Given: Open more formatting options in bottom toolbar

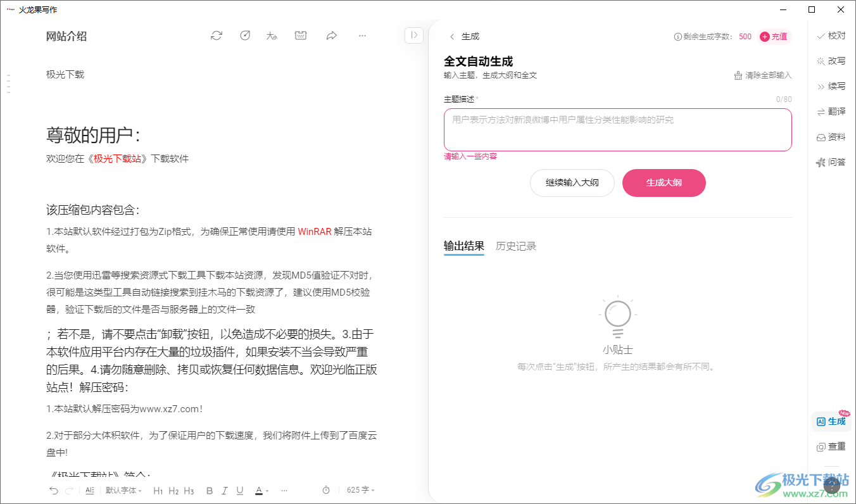Looking at the screenshot, I should point(284,490).
